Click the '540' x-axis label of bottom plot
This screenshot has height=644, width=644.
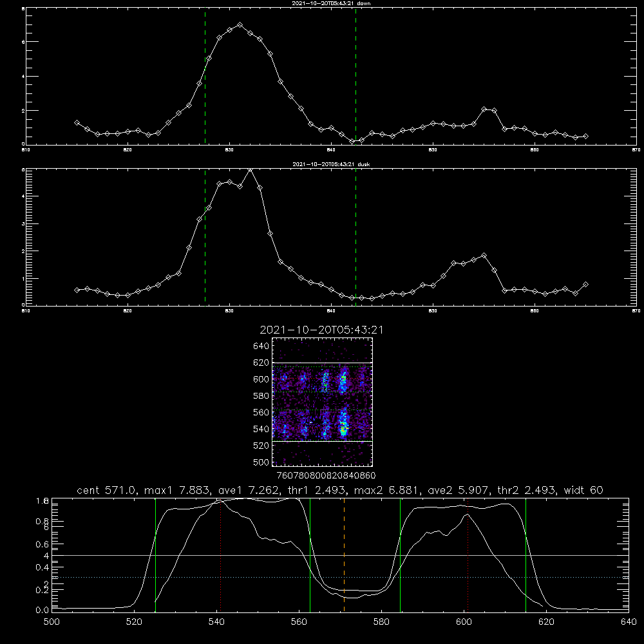[x=216, y=622]
